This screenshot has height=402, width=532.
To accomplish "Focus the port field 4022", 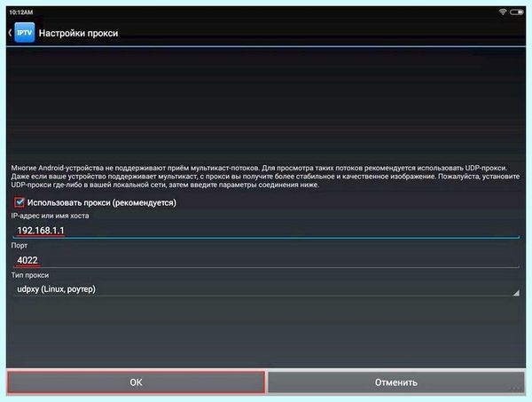I will (266, 260).
